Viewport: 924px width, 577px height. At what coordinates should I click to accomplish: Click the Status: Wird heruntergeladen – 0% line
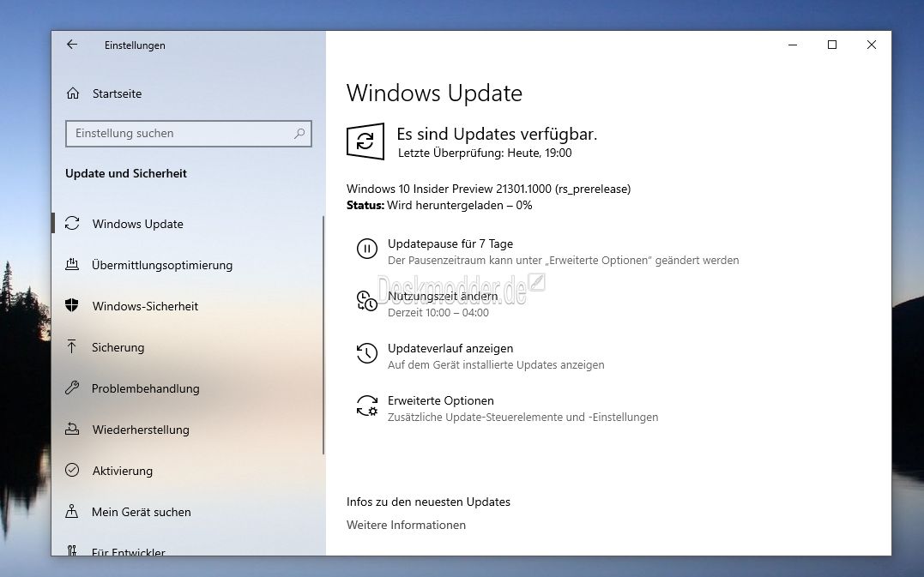(x=439, y=206)
